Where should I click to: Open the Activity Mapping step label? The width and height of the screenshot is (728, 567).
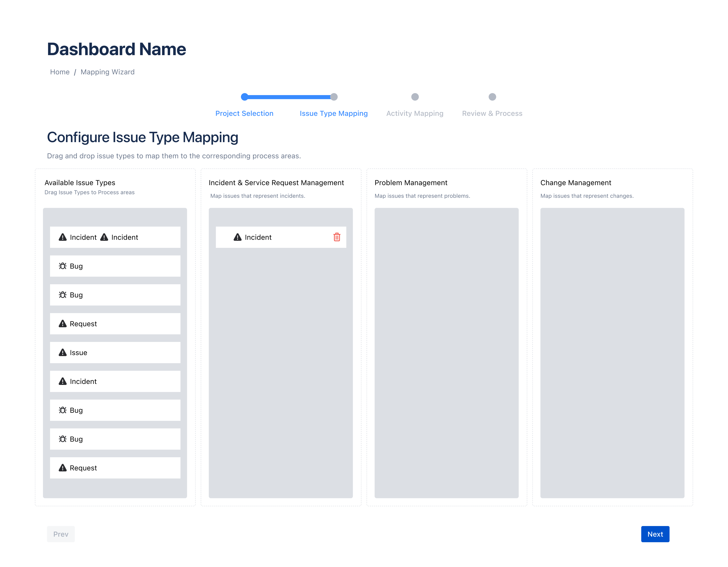pos(415,113)
